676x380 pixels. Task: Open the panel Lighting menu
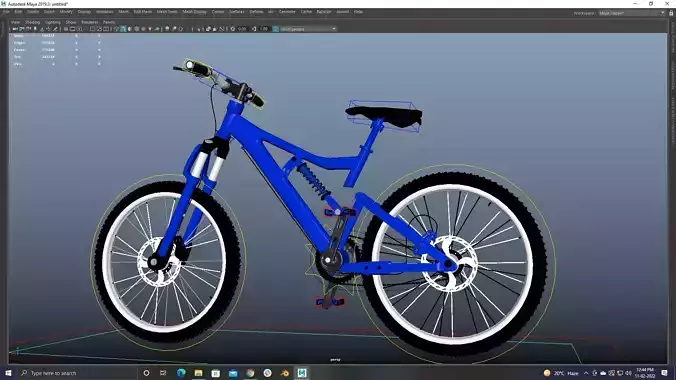tap(53, 22)
